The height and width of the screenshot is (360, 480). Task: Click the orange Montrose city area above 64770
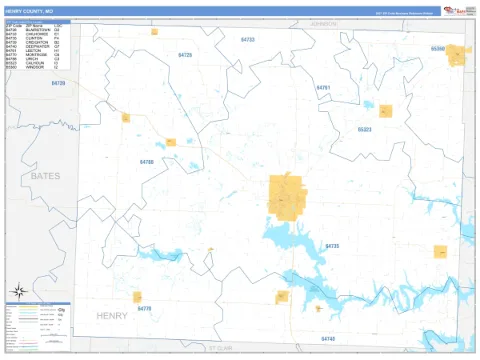tap(137, 297)
